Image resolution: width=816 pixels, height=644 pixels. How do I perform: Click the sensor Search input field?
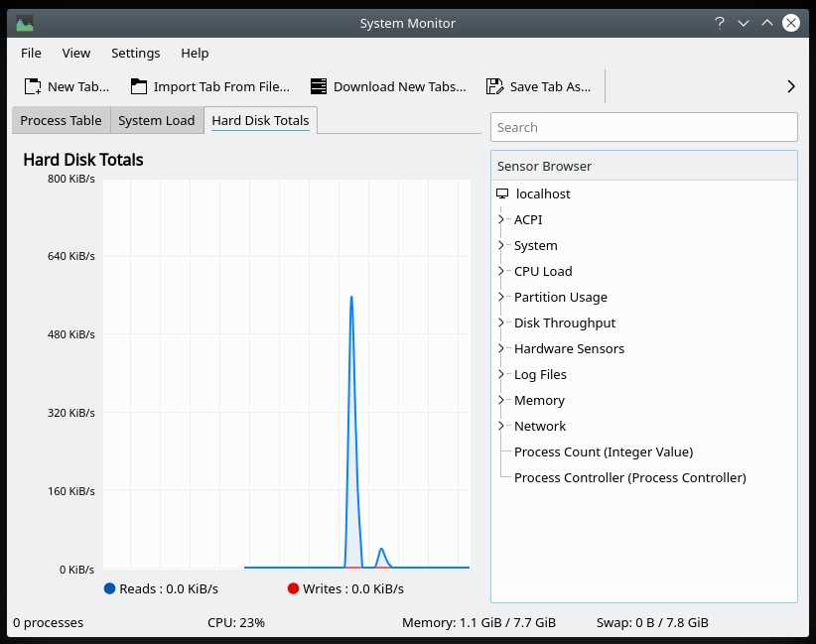tap(643, 127)
